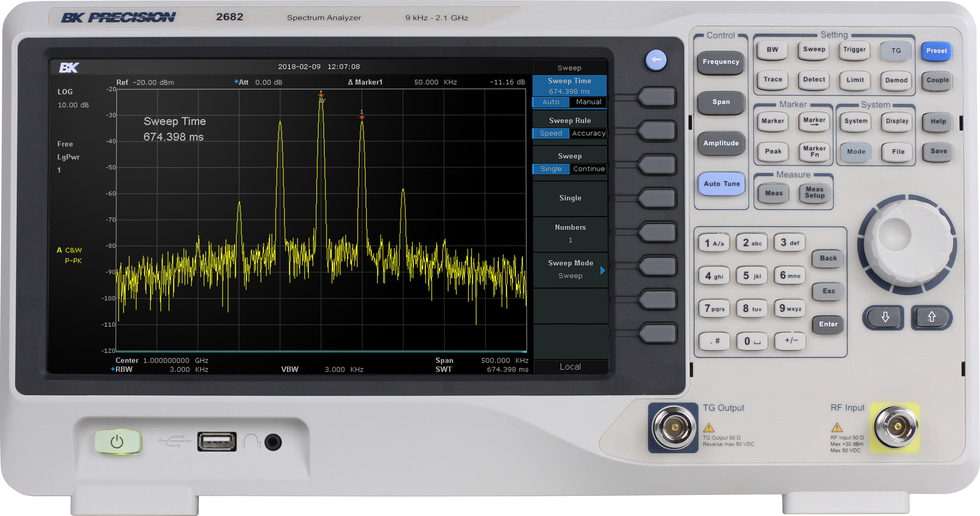Expand the Sweep Mode submenu arrow

pyautogui.click(x=602, y=271)
